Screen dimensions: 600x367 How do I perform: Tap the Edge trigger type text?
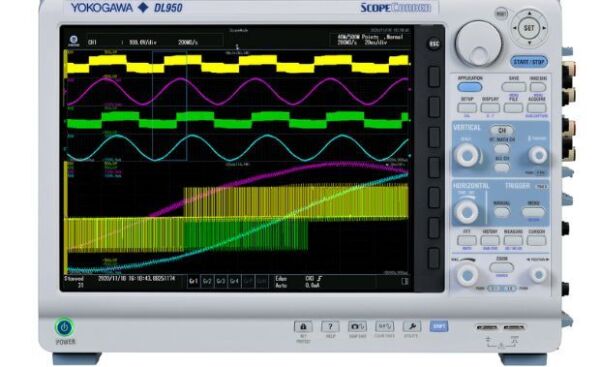(280, 278)
